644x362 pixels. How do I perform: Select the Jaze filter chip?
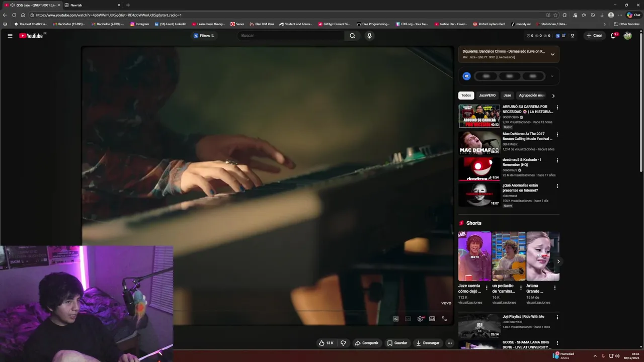pos(507,96)
